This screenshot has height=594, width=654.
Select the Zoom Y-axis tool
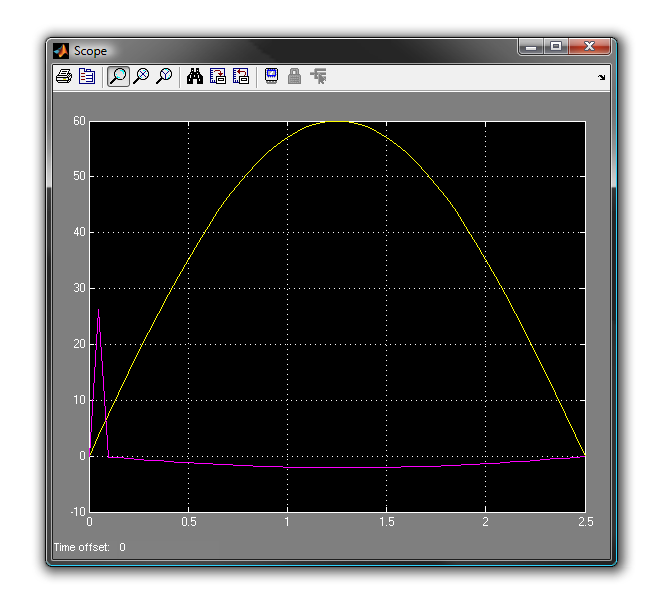(164, 76)
